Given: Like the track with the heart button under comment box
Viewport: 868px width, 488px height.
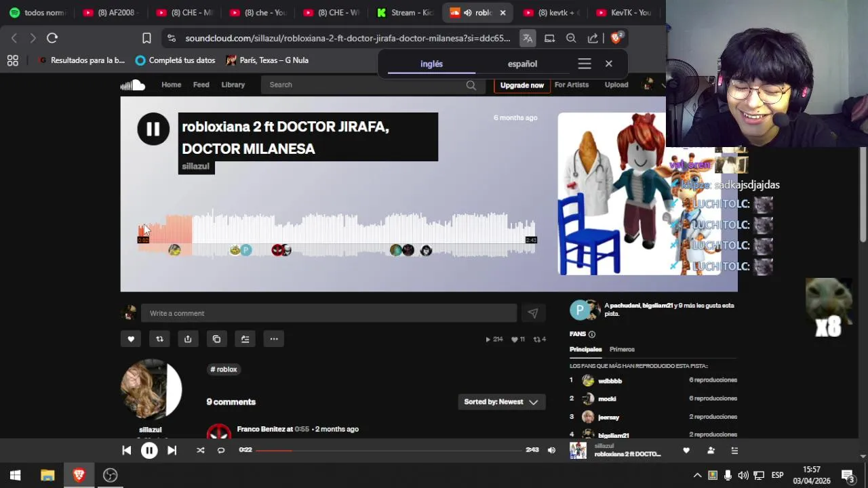Looking at the screenshot, I should 131,339.
